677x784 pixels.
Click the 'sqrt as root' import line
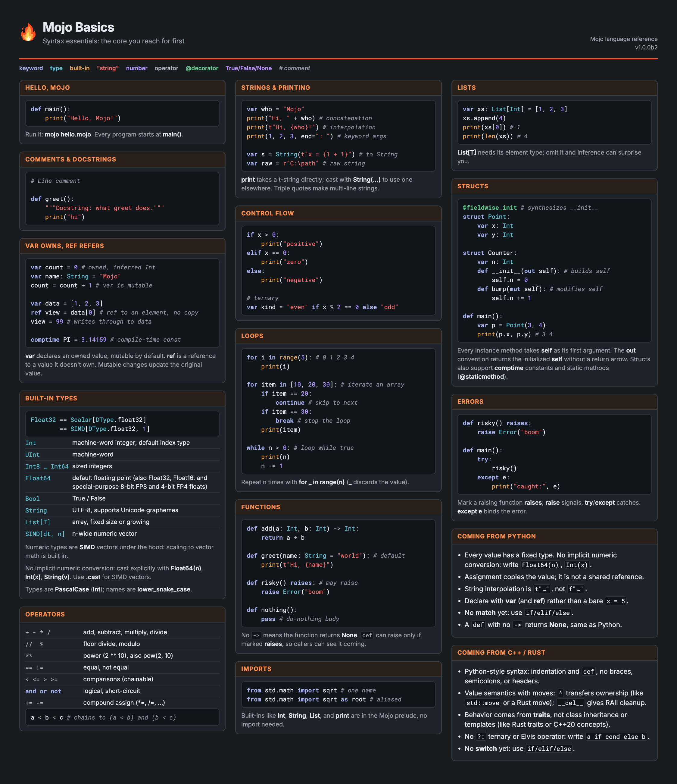[324, 700]
